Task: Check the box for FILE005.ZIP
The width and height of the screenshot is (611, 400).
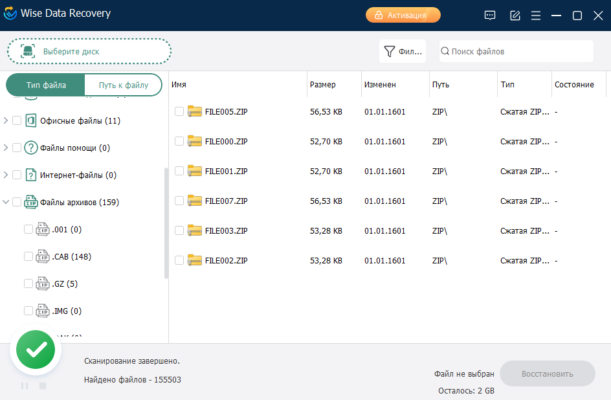Action: [179, 111]
